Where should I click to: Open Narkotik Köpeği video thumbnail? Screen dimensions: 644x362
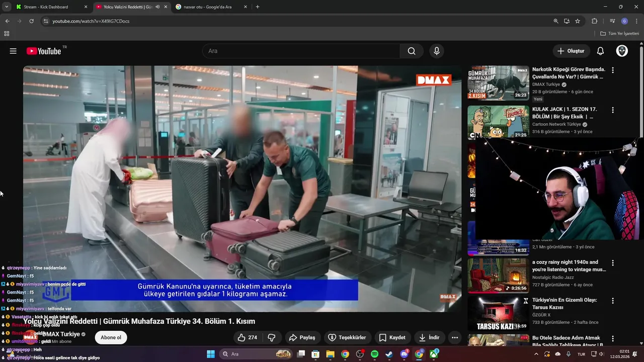(498, 83)
